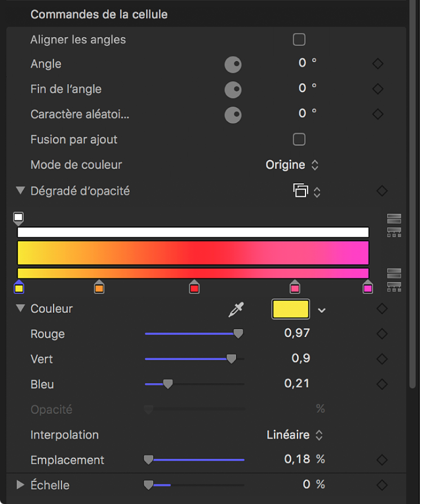Click the Emplacement keyframe button

[x=382, y=460]
